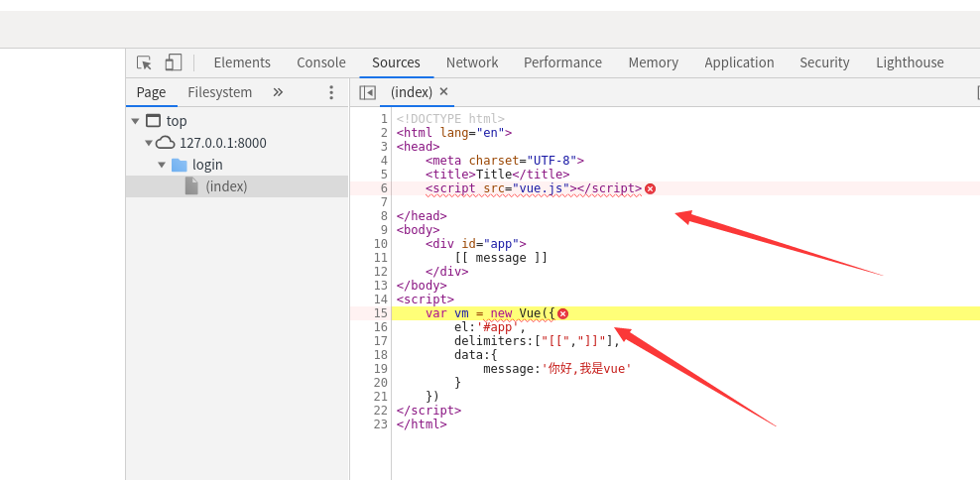The image size is (980, 480).
Task: Open the Performance tab
Action: (562, 62)
